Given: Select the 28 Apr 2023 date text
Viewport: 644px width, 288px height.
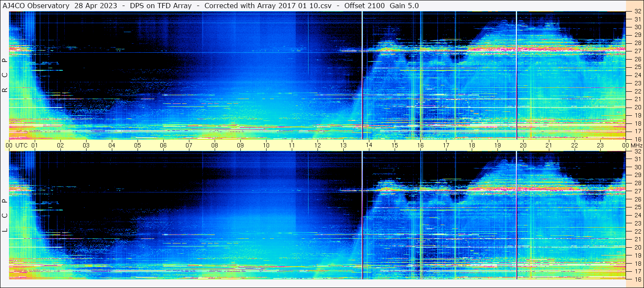Looking at the screenshot, I should 96,6.
